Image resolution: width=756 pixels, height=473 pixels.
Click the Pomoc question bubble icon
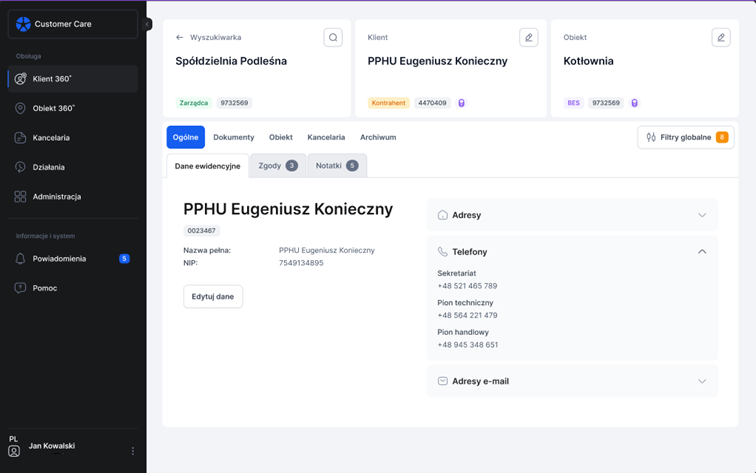point(20,288)
